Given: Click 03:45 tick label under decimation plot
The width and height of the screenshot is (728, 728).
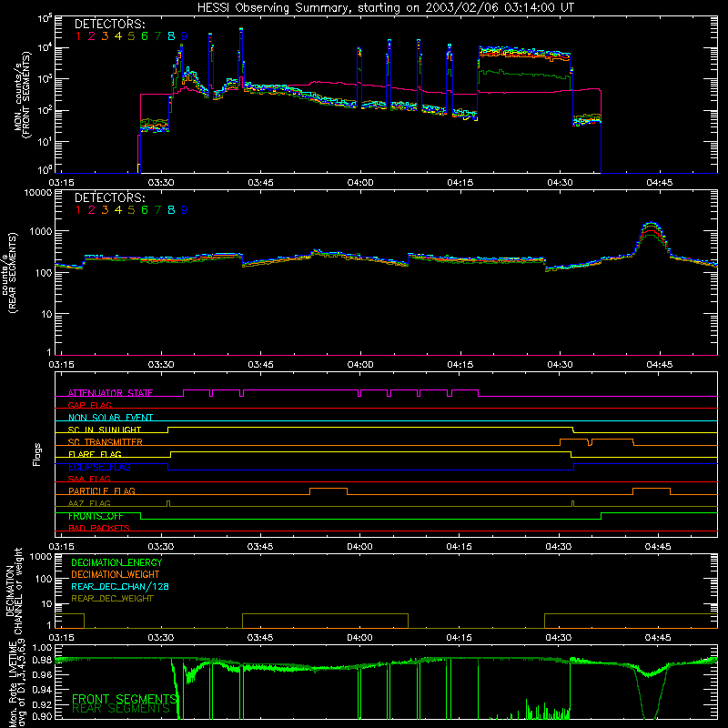Looking at the screenshot, I should click(x=260, y=638).
